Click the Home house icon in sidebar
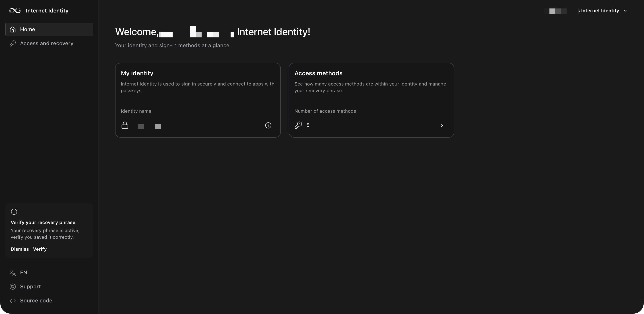Image resolution: width=644 pixels, height=314 pixels. (13, 29)
